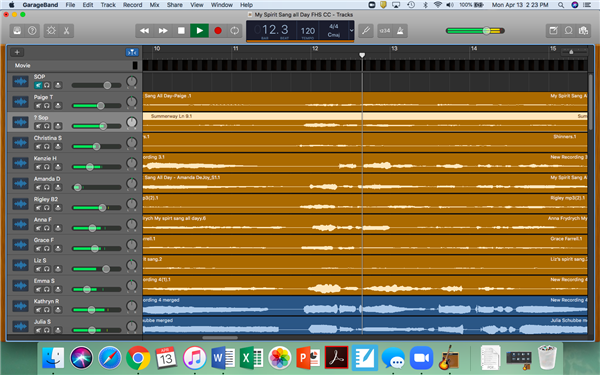
Task: Click the tuner fork icon
Action: 365,31
